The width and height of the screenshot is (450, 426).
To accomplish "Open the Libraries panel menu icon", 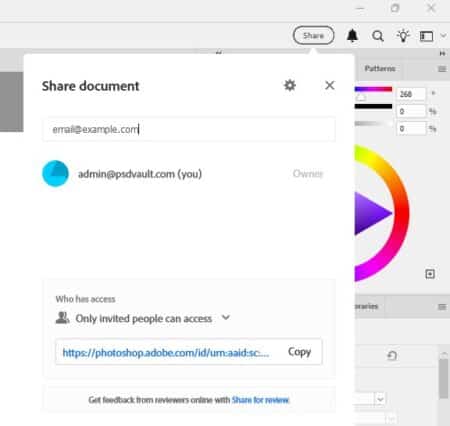I will point(442,307).
